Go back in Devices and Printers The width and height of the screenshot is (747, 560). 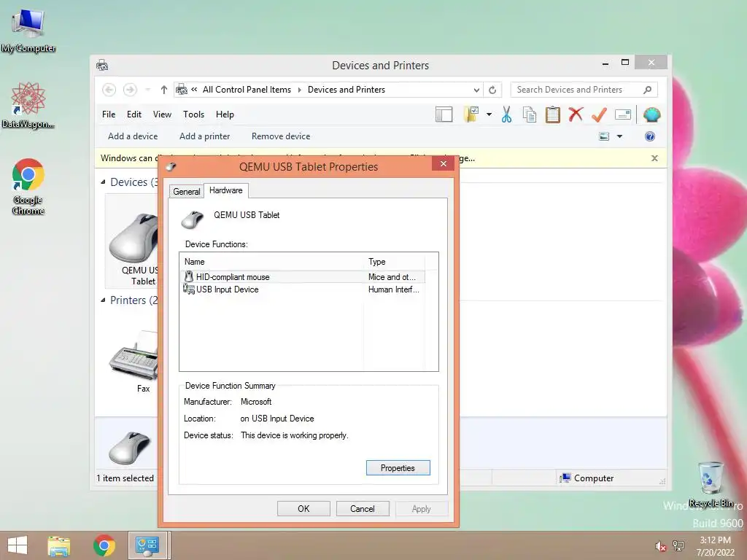pyautogui.click(x=109, y=90)
